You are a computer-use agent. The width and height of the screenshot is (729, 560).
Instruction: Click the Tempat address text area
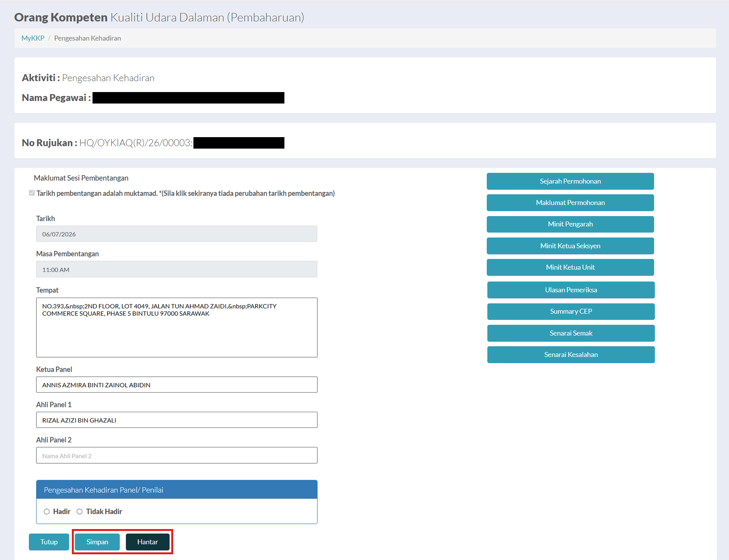pos(177,327)
